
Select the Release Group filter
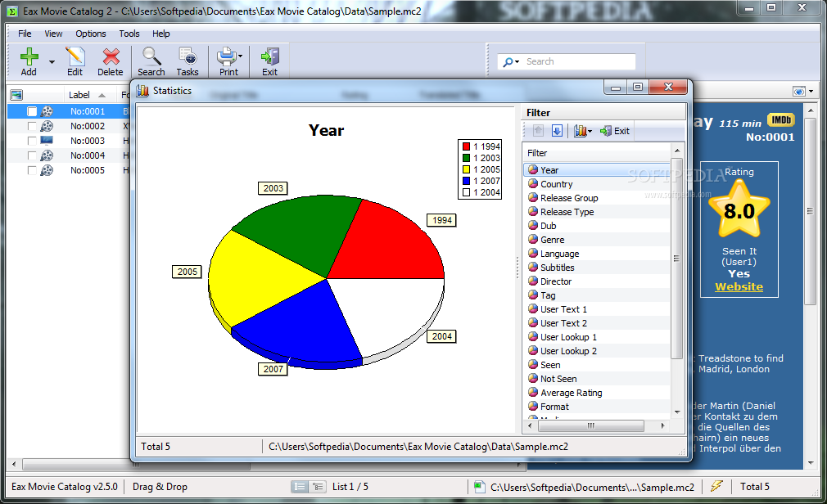[598, 198]
